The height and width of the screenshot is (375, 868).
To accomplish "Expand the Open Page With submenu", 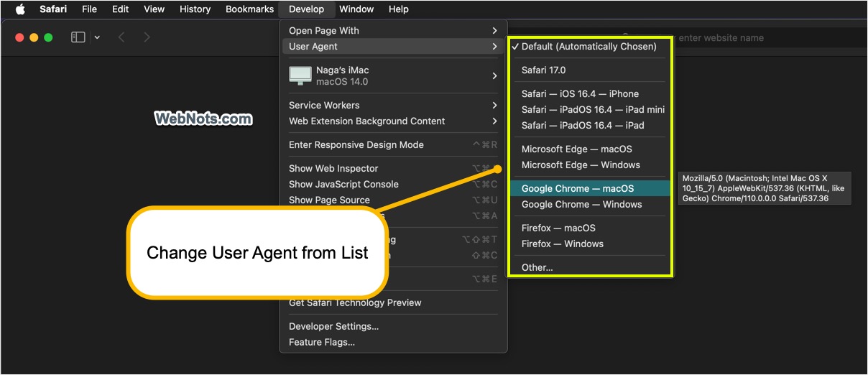I will tap(393, 30).
